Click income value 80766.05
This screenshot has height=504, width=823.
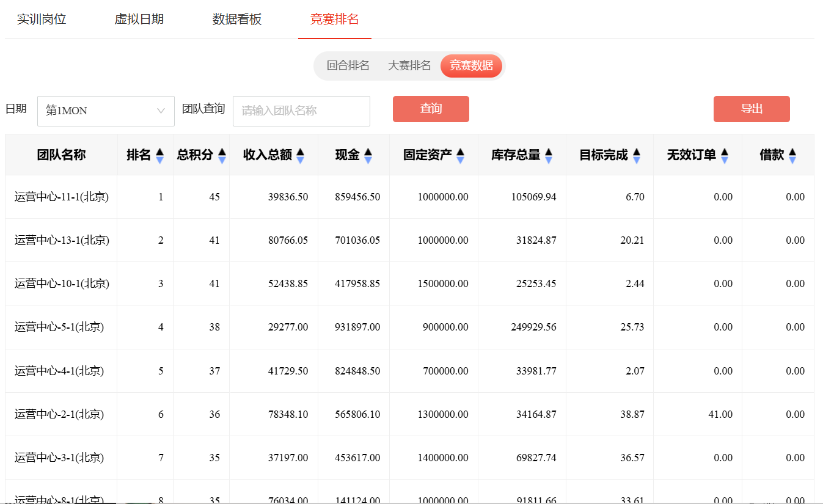pos(288,240)
